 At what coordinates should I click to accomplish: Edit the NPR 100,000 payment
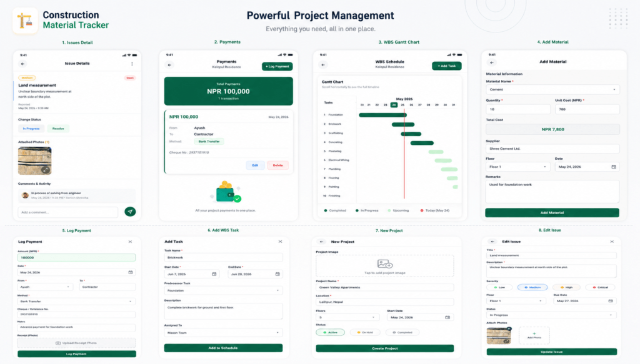tap(255, 165)
